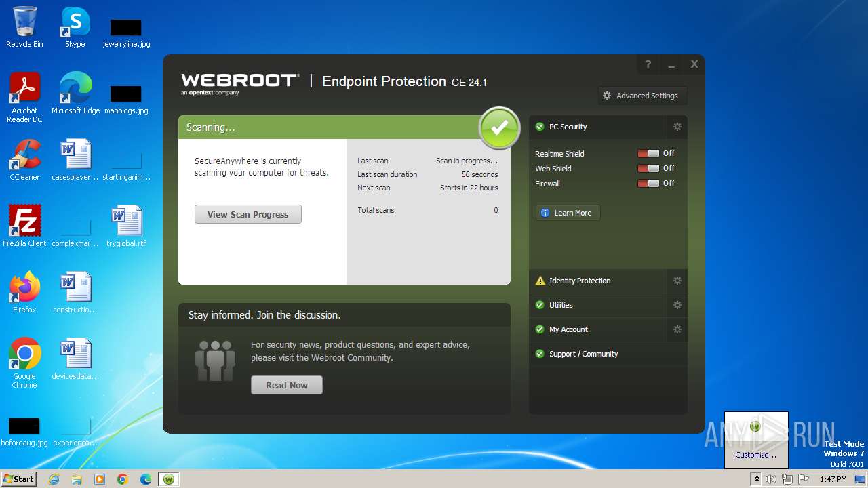
Task: Click the Identity Protection warning icon
Action: (x=540, y=281)
